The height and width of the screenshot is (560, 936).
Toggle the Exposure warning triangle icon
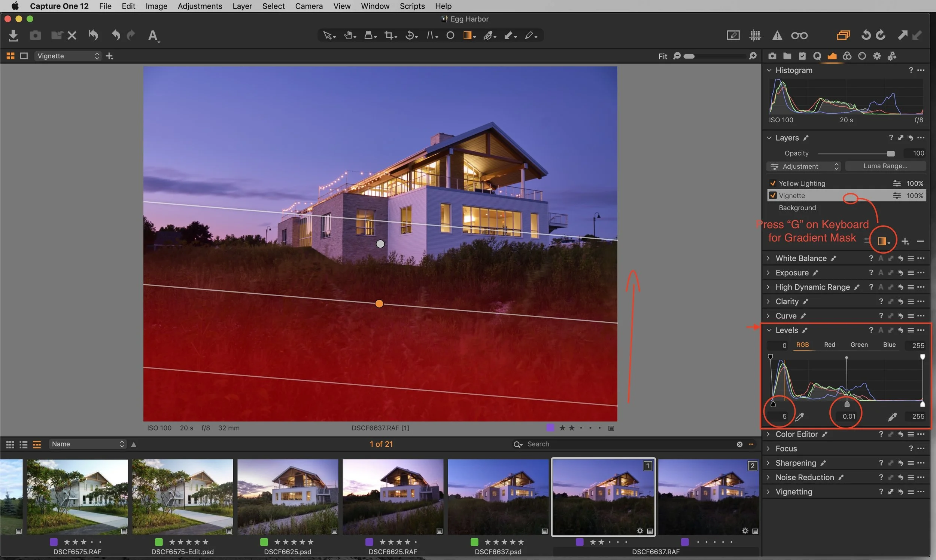click(777, 36)
